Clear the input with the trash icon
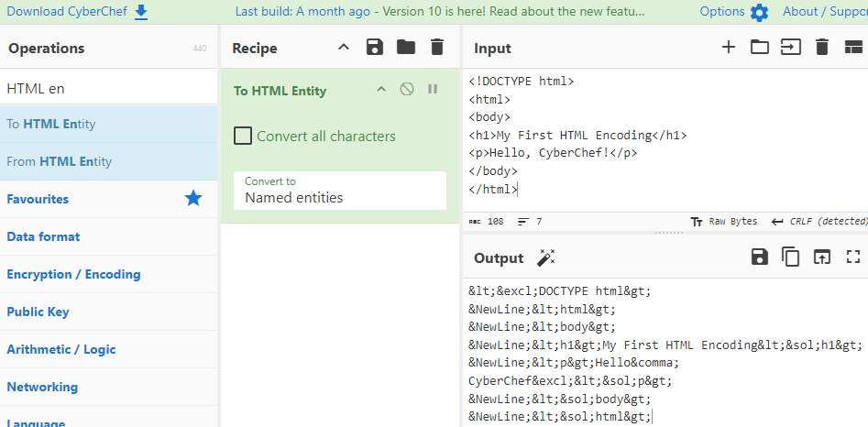 coord(822,48)
